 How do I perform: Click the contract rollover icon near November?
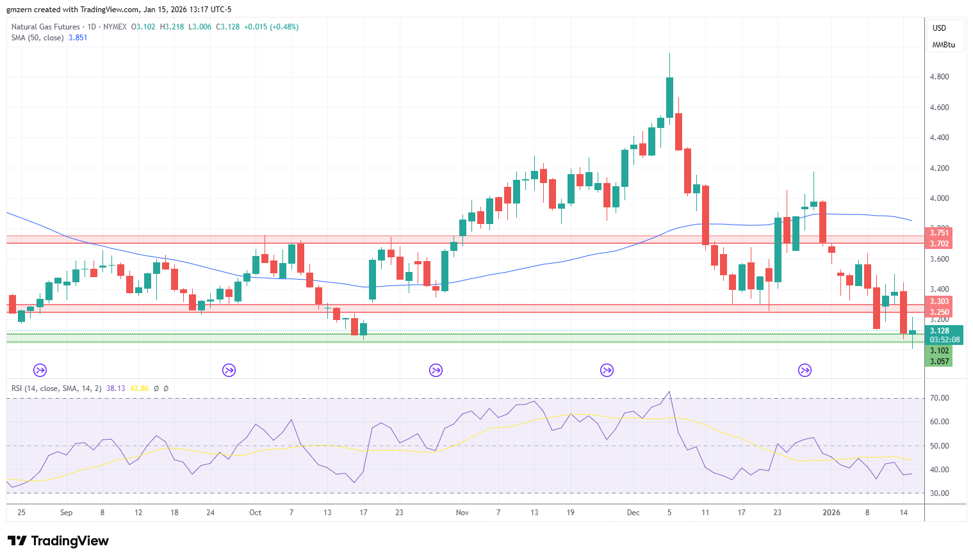(x=436, y=370)
